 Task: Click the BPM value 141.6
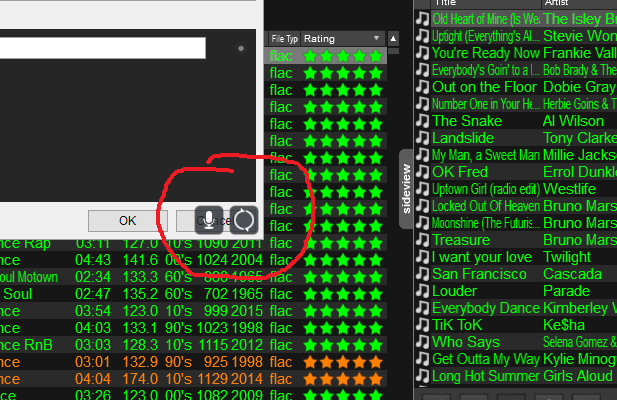click(140, 260)
